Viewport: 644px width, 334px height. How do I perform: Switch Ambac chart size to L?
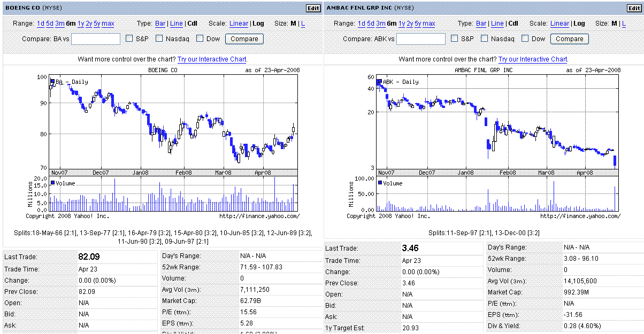[x=624, y=24]
